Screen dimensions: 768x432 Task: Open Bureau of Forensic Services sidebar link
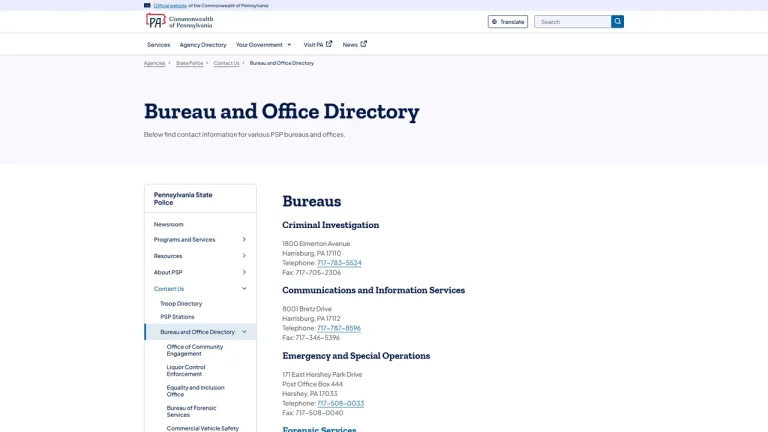(x=191, y=411)
